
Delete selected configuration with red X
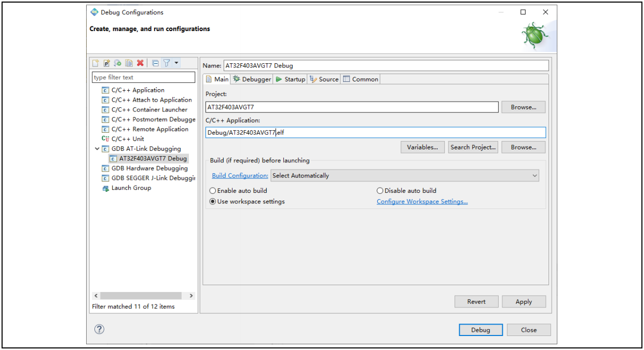point(140,63)
